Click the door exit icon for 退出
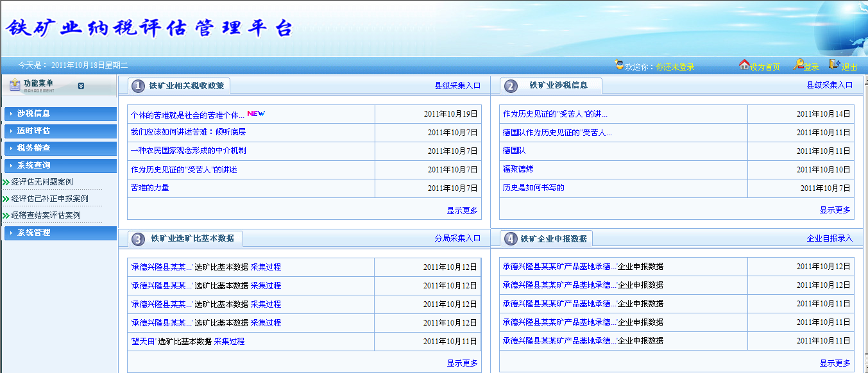Screen dimensions: 868x373 [x=834, y=64]
